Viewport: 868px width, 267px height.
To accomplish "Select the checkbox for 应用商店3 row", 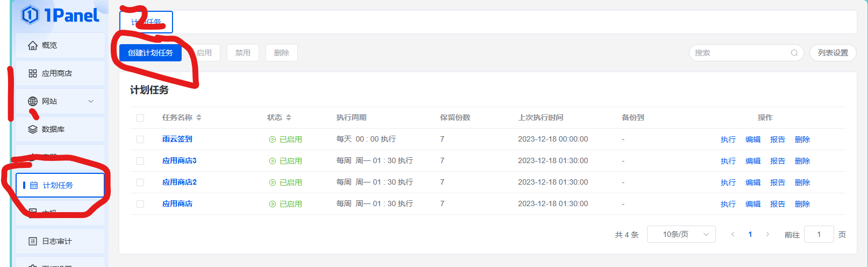I will (x=140, y=161).
